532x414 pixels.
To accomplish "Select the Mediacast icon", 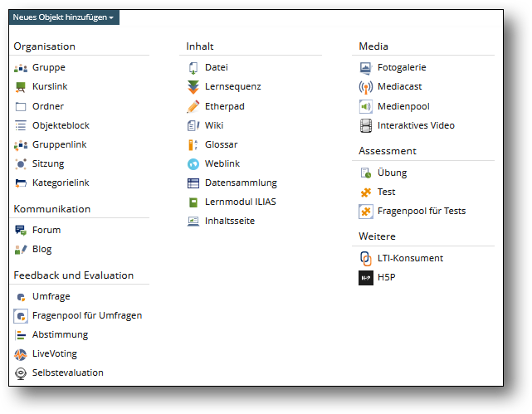I will pos(366,87).
